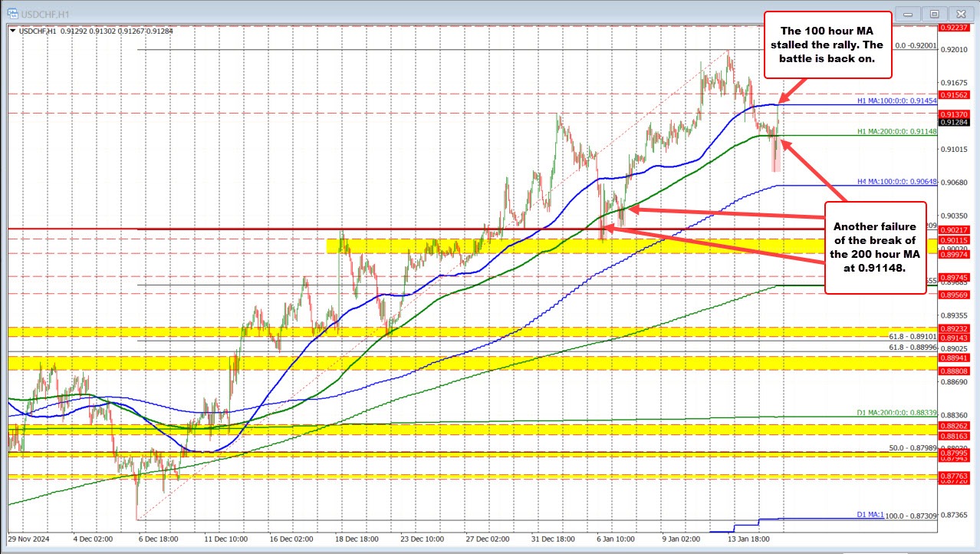Click the Fibonacci 61.8 - 0.88996 label

[x=913, y=348]
